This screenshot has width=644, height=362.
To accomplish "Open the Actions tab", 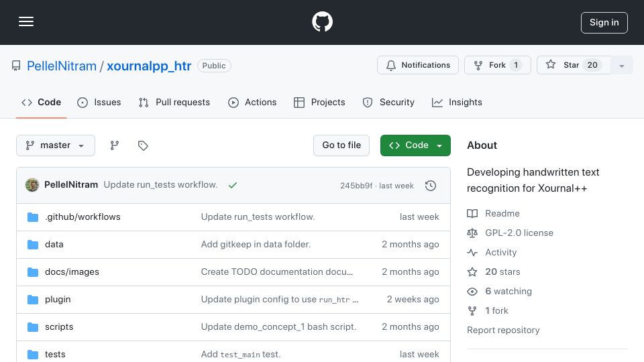I will (252, 102).
